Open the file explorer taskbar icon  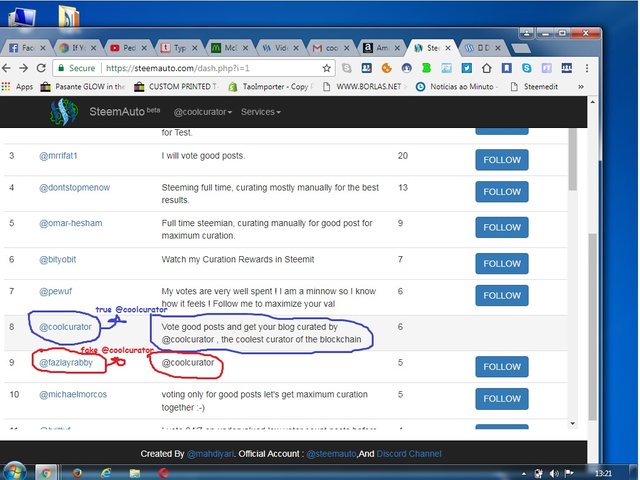click(x=105, y=471)
